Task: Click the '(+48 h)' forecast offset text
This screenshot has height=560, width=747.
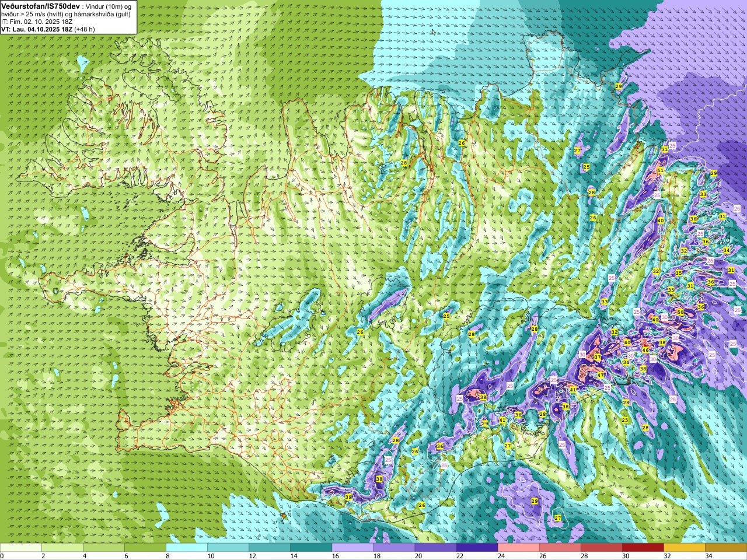Action: 85,29
